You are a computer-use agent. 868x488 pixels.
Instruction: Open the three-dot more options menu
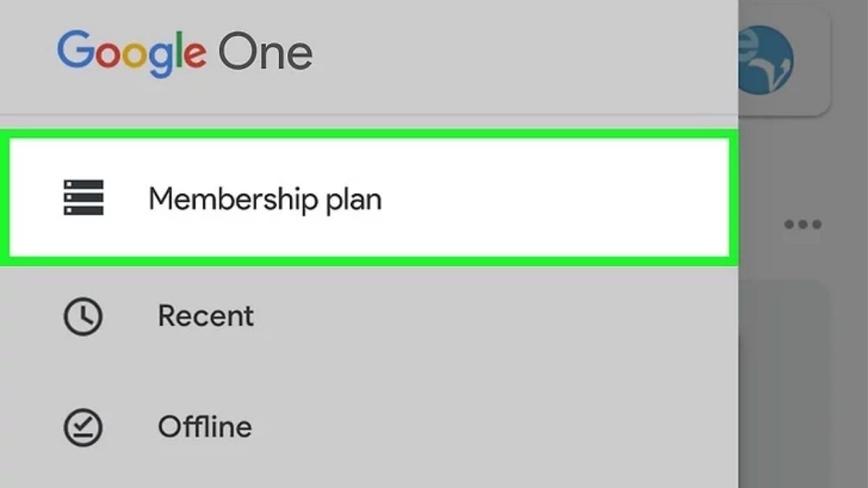[x=803, y=224]
